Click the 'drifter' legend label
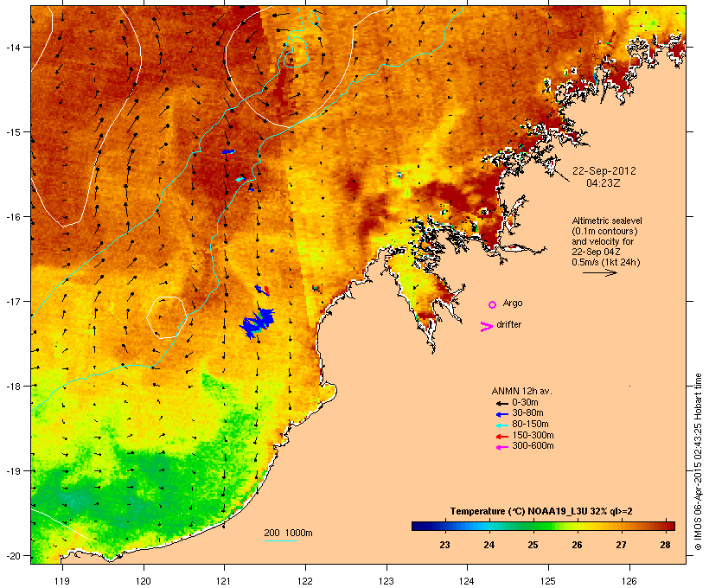709x588 pixels. [x=508, y=324]
